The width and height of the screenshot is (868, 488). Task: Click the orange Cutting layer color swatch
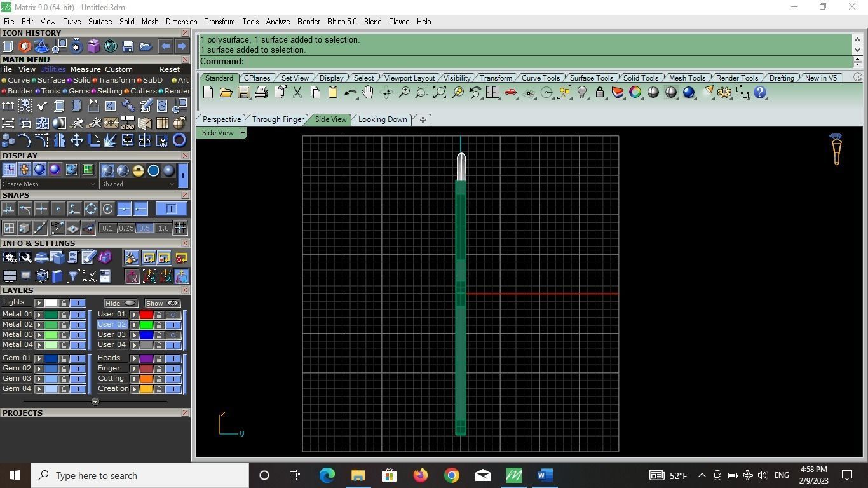tap(146, 379)
